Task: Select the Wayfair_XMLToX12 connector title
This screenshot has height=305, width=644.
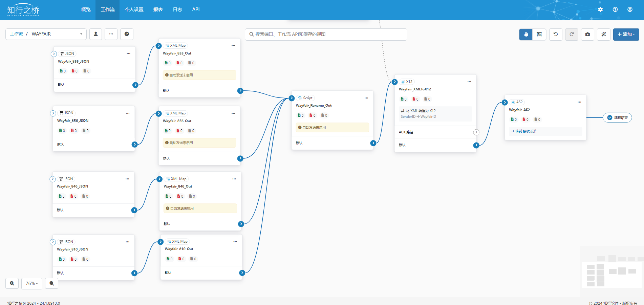Action: click(415, 89)
